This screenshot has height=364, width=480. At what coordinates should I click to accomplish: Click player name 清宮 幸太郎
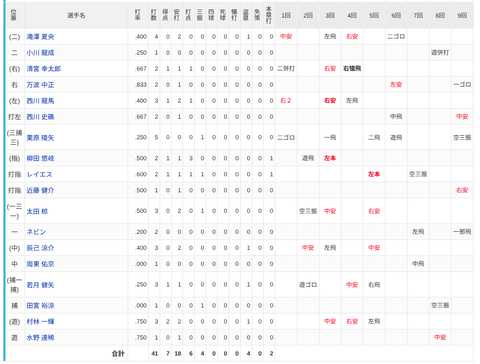point(44,69)
